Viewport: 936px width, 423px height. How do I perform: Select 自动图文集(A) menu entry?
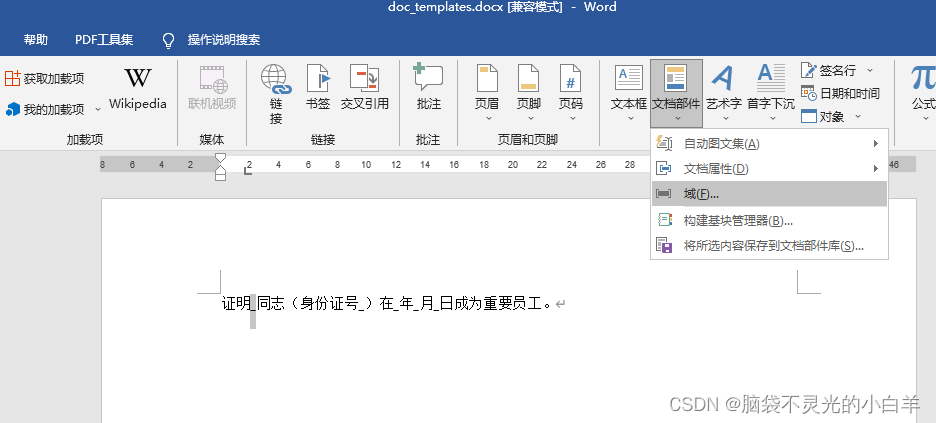tap(769, 144)
